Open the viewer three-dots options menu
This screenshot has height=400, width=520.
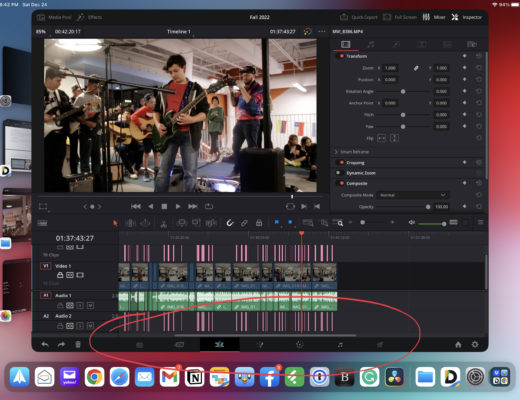pyautogui.click(x=322, y=32)
